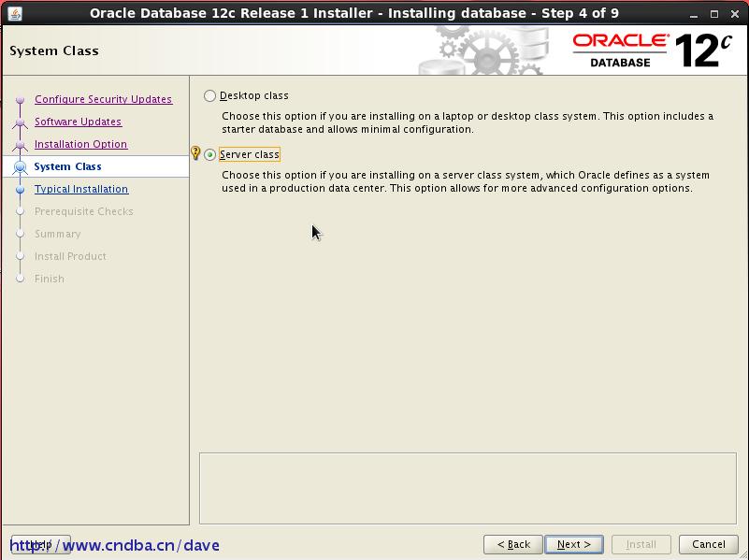Image resolution: width=749 pixels, height=560 pixels.
Task: Click the Oracle Database 12c logo
Action: pyautogui.click(x=652, y=50)
